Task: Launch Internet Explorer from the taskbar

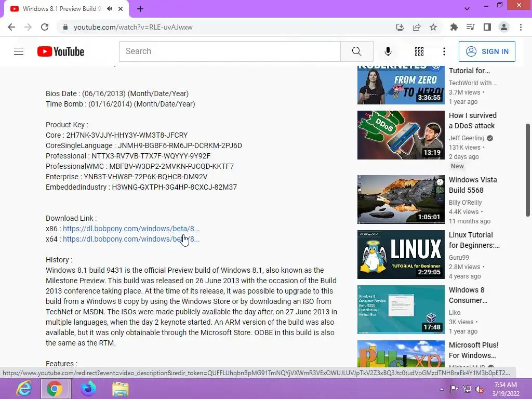Action: point(24,389)
